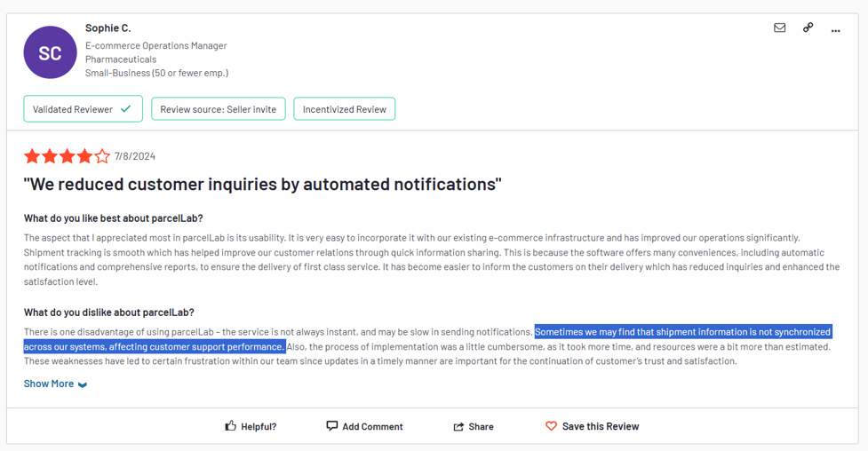
Task: Click the thumbs-up Helpful icon
Action: click(x=230, y=425)
